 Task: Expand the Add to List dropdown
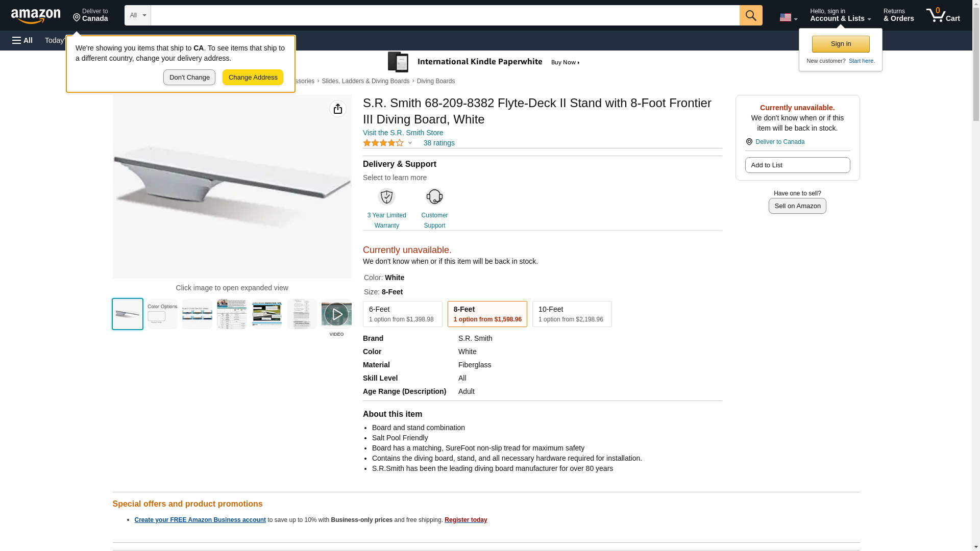tap(797, 165)
